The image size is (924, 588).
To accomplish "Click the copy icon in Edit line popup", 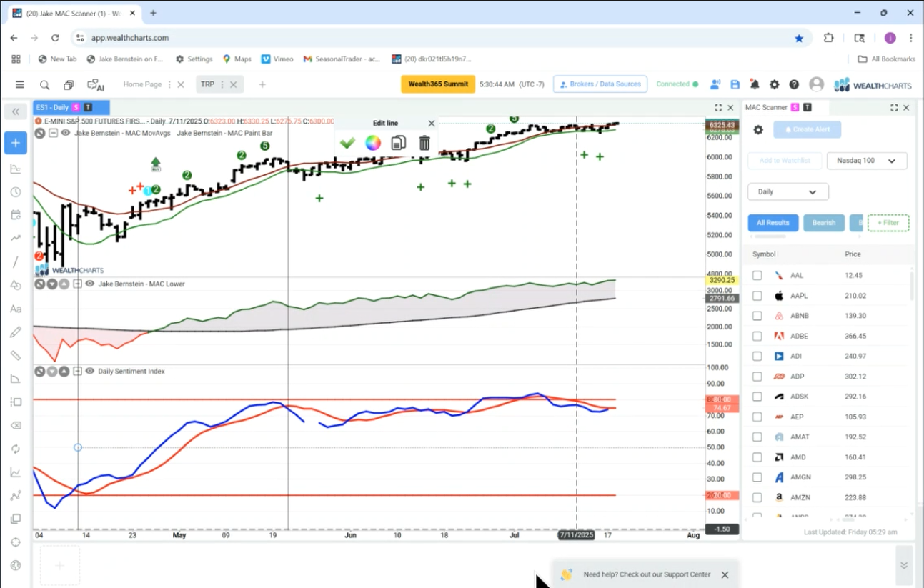I will click(399, 143).
